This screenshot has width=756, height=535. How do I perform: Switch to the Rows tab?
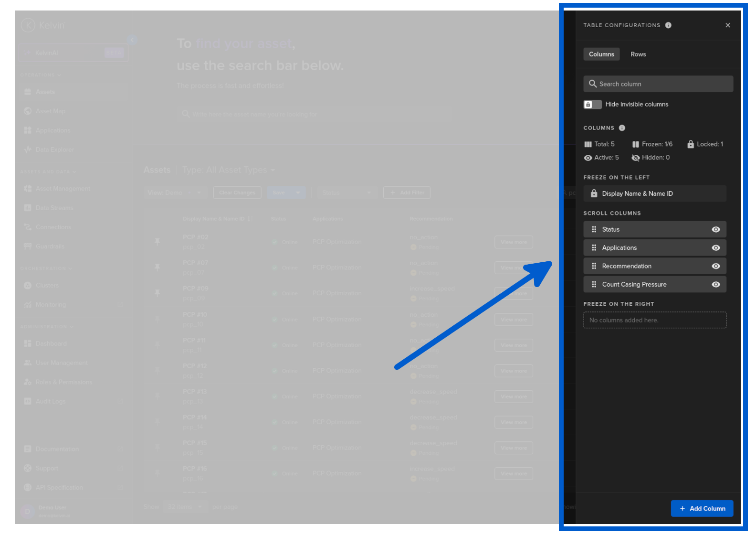point(638,54)
